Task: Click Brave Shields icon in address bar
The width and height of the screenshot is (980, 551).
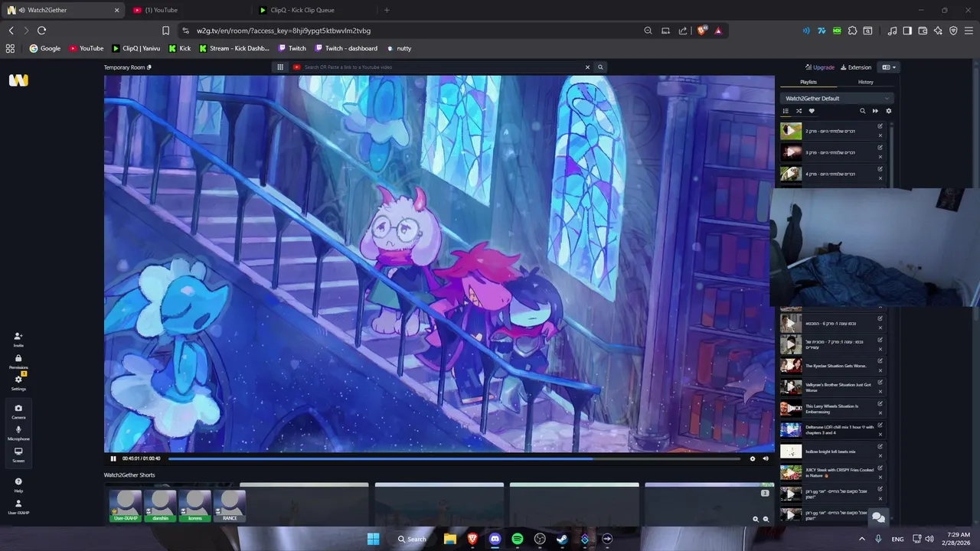Action: coord(701,31)
